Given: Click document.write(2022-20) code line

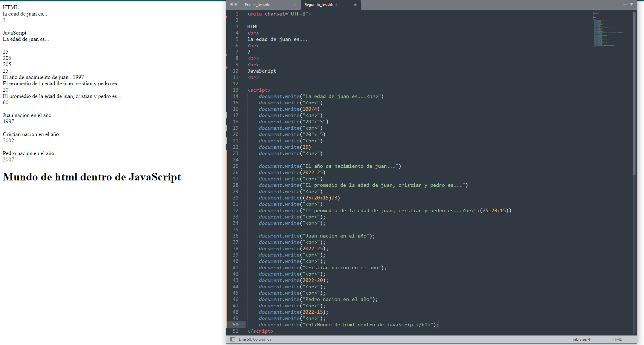Looking at the screenshot, I should [x=293, y=280].
